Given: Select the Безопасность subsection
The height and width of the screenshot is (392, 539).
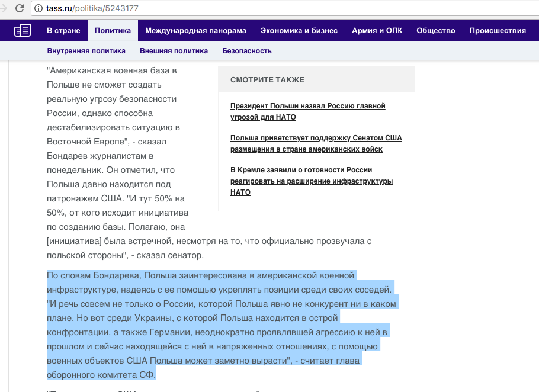Looking at the screenshot, I should pos(246,51).
